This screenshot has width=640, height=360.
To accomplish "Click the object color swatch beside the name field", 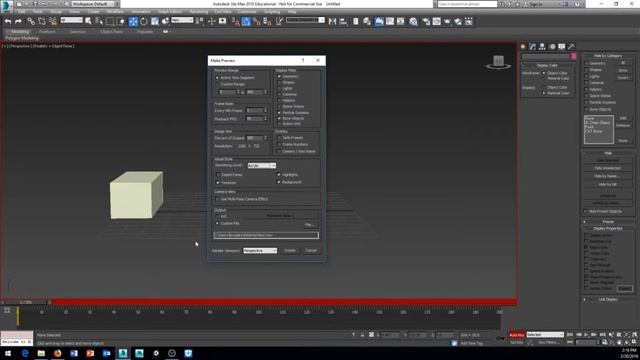I will point(573,57).
